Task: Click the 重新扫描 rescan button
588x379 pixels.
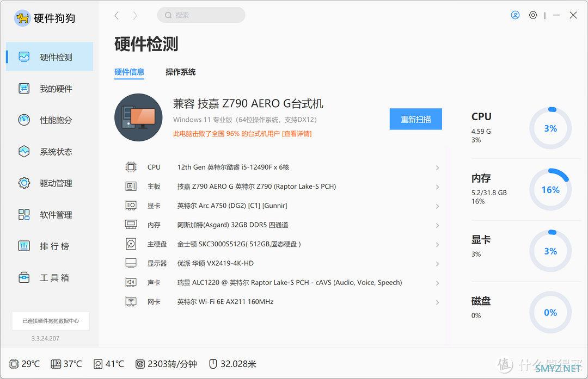Action: pos(415,119)
